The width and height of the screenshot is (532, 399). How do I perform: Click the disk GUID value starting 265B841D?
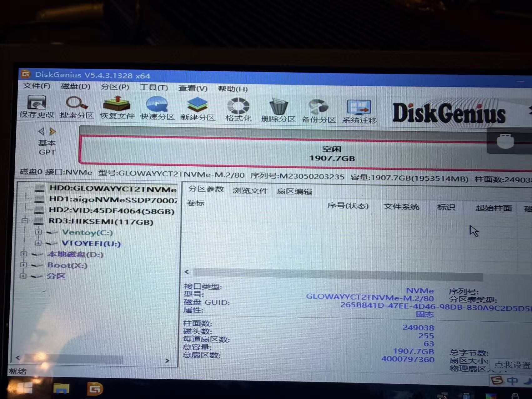coord(436,306)
